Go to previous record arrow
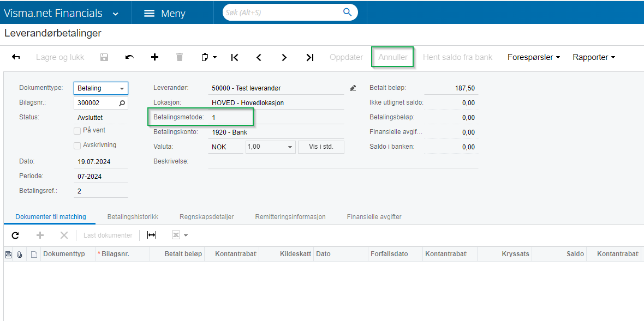This screenshot has width=644, height=321. pos(259,57)
